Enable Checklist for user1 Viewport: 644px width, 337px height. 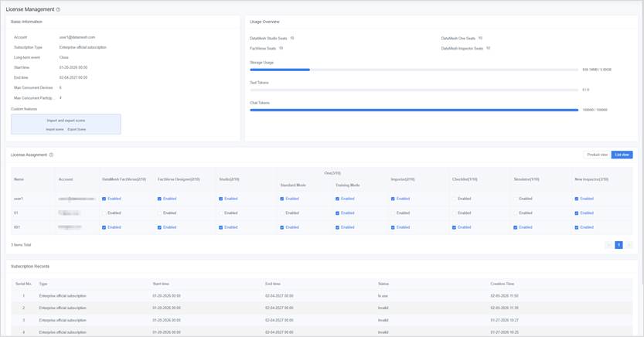[x=455, y=199]
